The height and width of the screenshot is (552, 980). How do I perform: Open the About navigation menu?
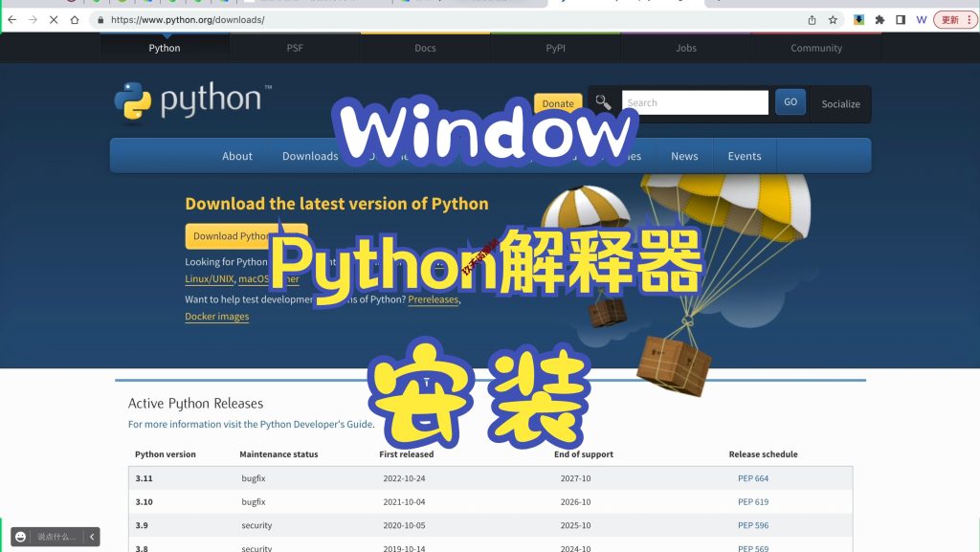coord(237,156)
